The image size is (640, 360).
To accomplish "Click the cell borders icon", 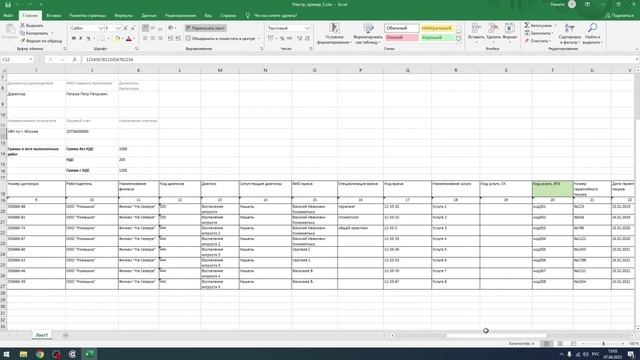I will (102, 38).
